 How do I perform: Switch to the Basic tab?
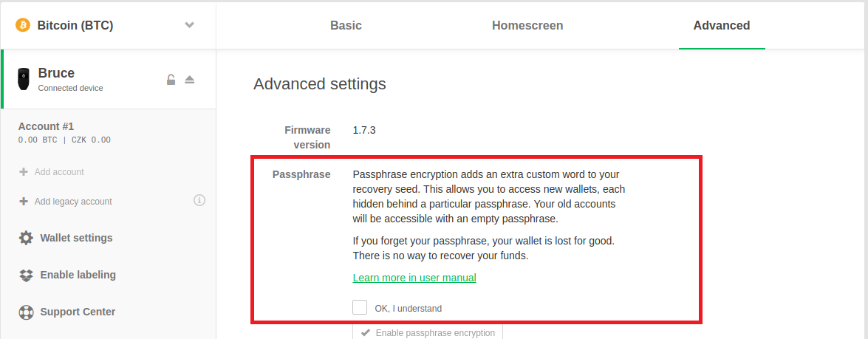click(346, 25)
